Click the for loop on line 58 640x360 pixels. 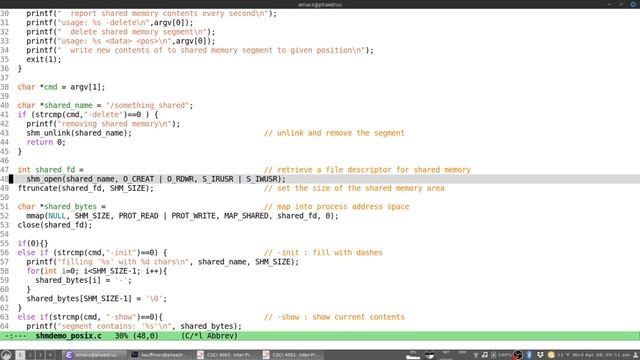pyautogui.click(x=97, y=271)
